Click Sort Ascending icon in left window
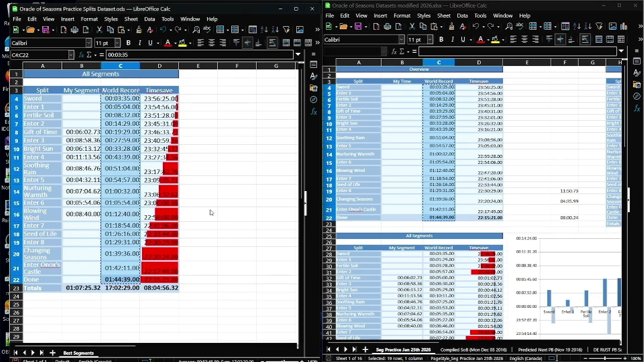This screenshot has width=644, height=362. (264, 30)
